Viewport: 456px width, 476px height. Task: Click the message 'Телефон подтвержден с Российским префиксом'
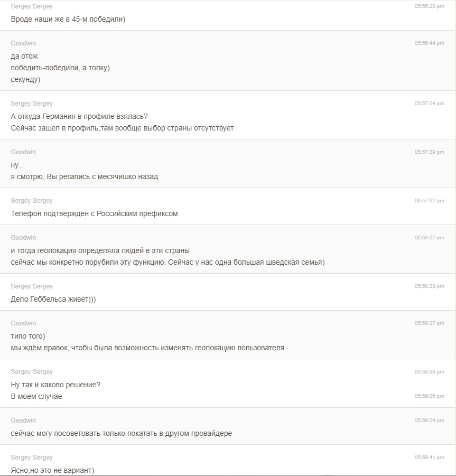94,213
